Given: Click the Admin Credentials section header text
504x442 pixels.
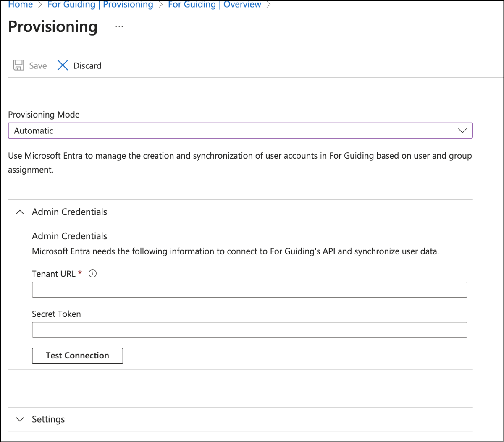Looking at the screenshot, I should tap(69, 212).
